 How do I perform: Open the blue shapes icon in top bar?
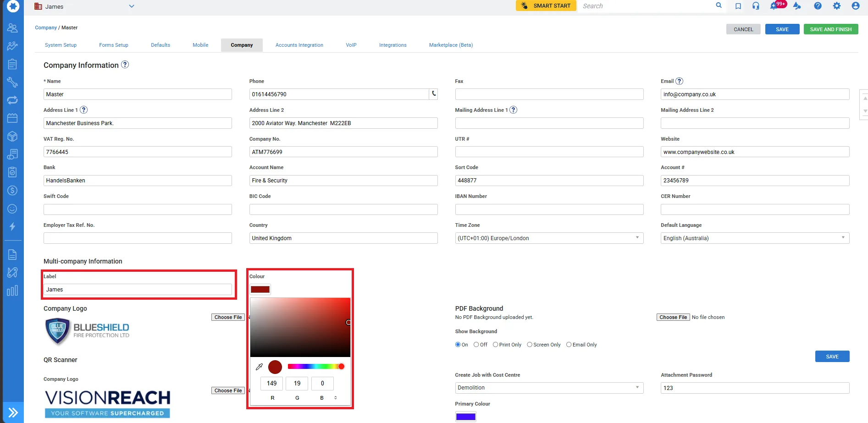pos(797,6)
